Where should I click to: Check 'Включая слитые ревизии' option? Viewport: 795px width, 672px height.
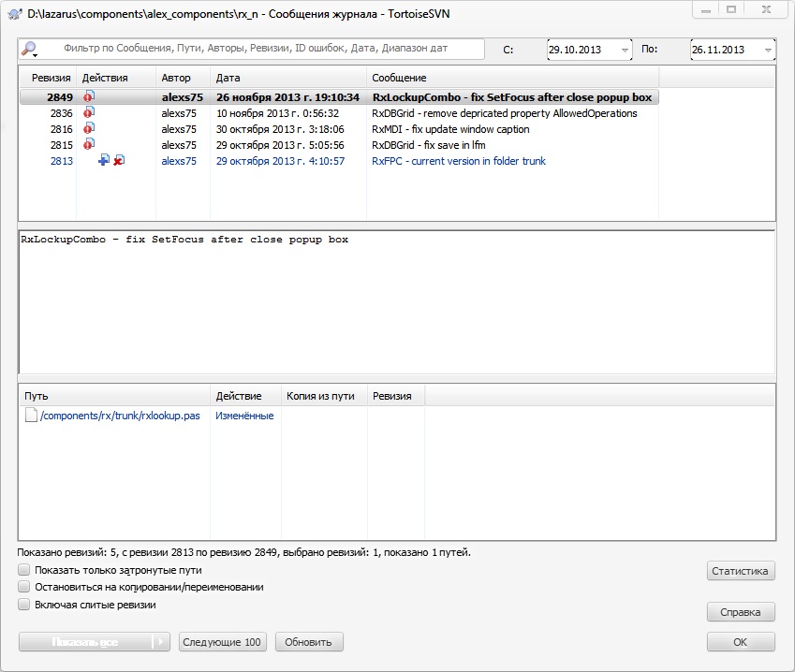click(x=23, y=605)
